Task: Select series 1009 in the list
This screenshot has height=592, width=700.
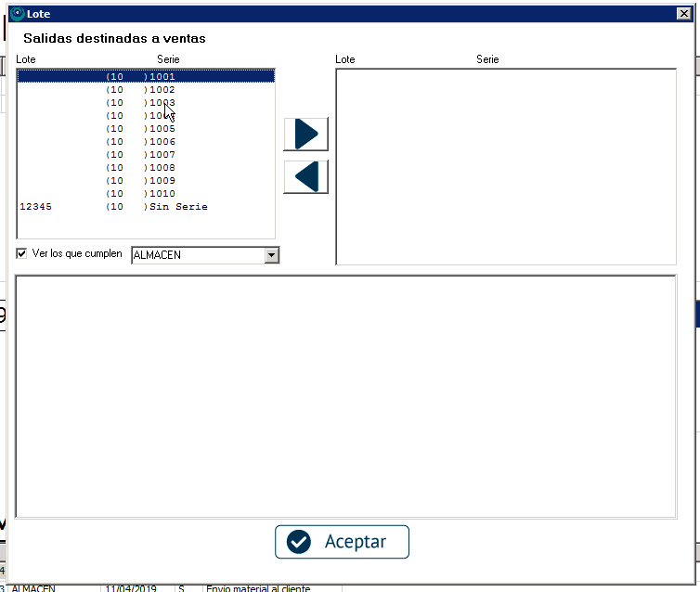Action: point(162,181)
